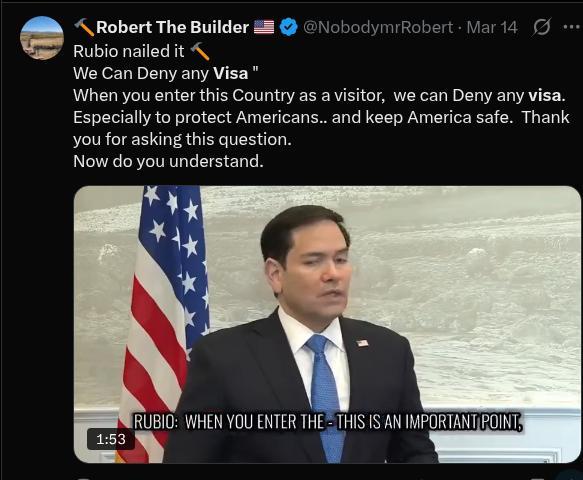Click the blue verified checkmark badge
Screen dimensions: 583x480
(x=289, y=27)
